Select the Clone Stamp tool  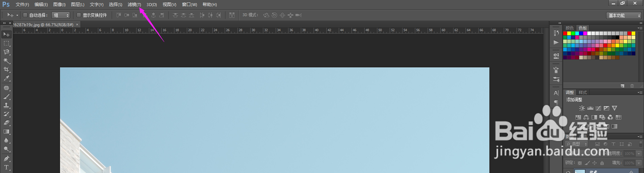pyautogui.click(x=6, y=105)
